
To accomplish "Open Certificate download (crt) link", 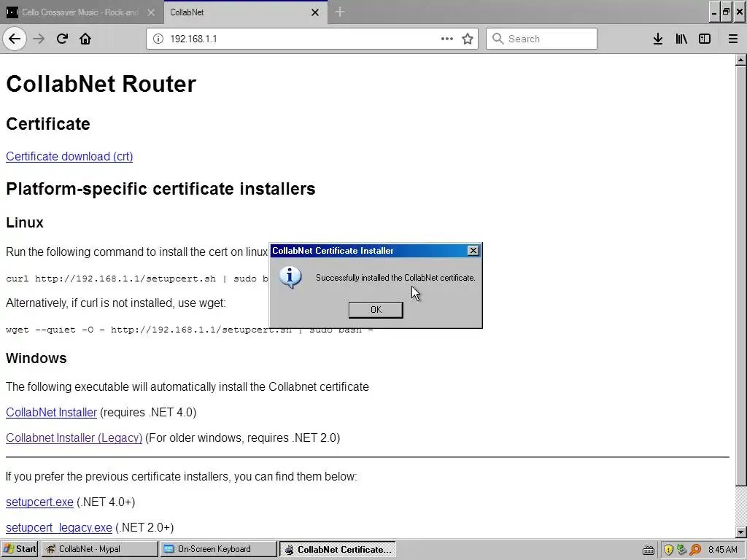I will coord(69,156).
